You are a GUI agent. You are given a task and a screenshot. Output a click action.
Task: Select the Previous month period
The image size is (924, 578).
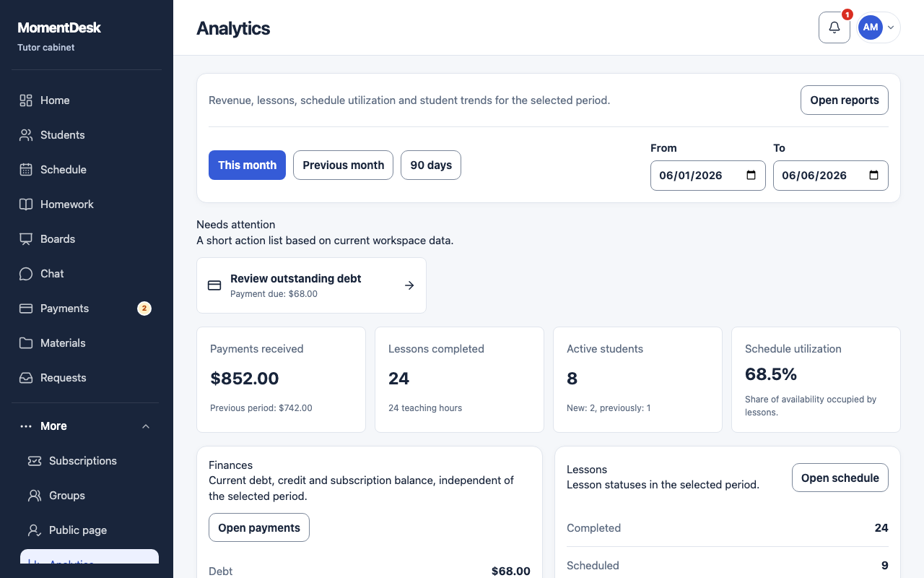[x=343, y=165]
